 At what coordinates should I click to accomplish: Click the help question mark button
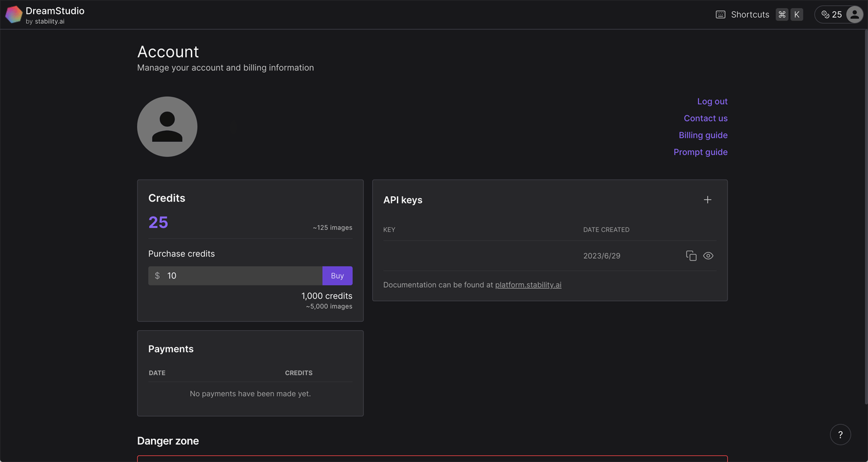click(840, 435)
